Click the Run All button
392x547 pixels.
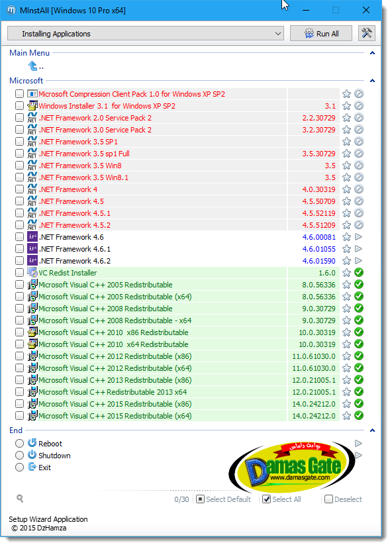click(321, 34)
